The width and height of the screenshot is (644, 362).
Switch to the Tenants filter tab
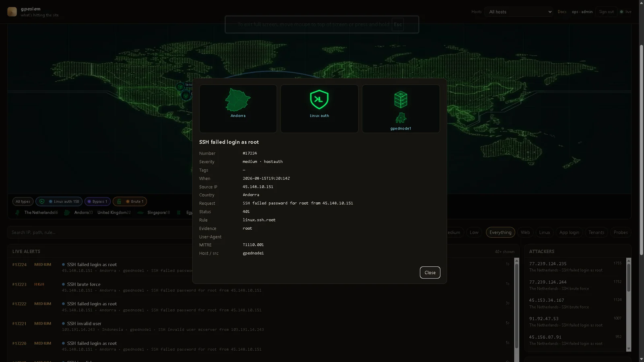click(x=596, y=232)
